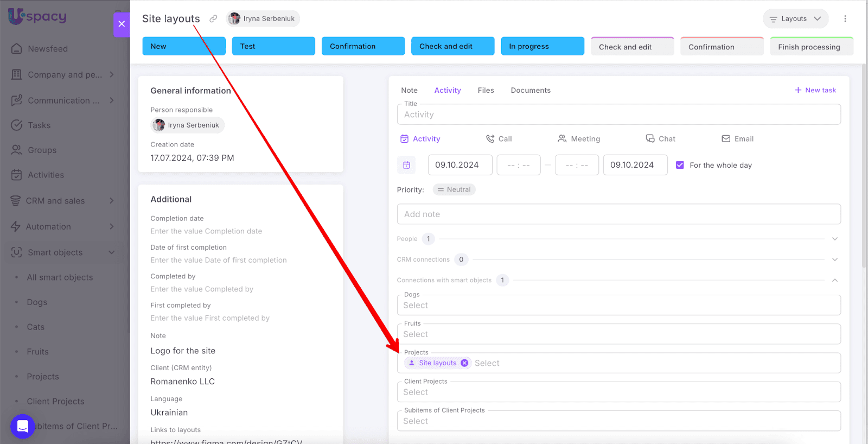The image size is (868, 444).
Task: Uncheck For the whole day checkbox
Action: click(680, 165)
